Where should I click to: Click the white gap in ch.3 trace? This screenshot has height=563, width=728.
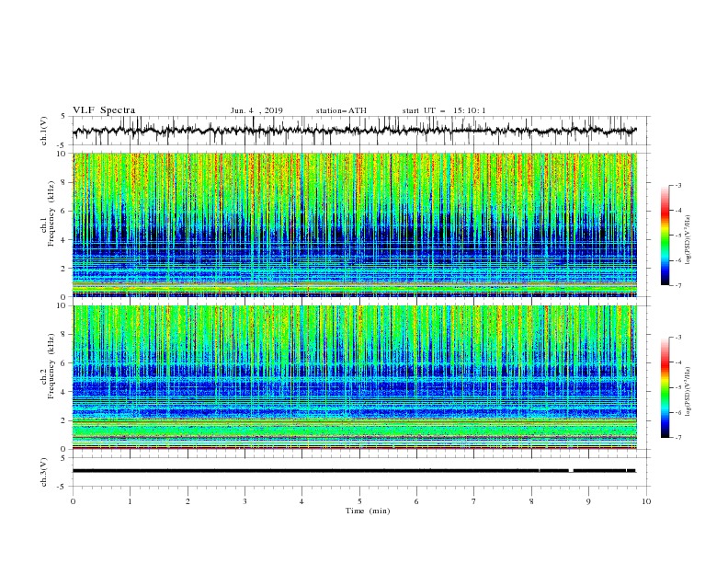571,471
